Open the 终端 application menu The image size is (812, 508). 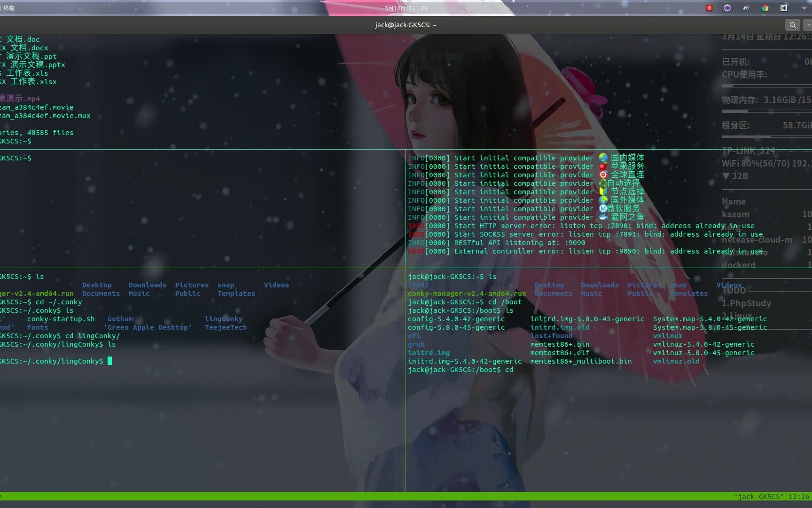click(9, 8)
